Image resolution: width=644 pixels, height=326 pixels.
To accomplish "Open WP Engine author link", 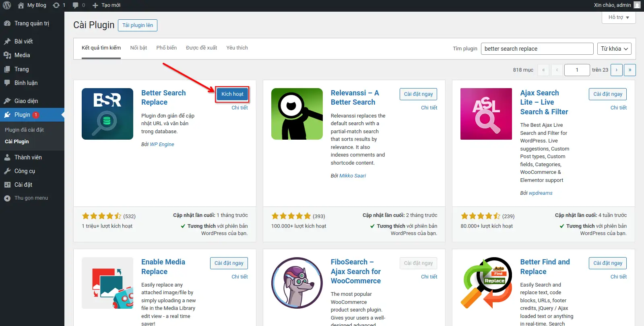I will (162, 144).
